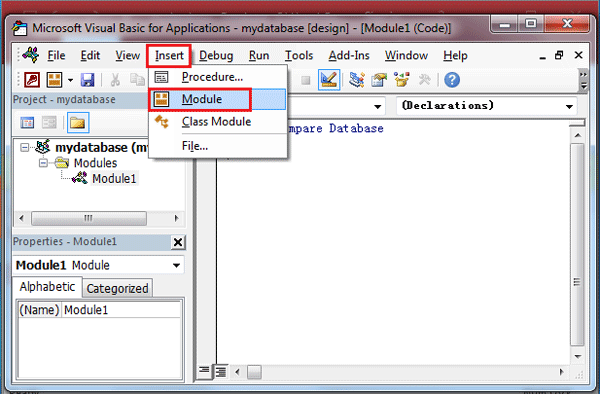This screenshot has height=394, width=600.
Task: Open Project Explorer toolbar icon
Action: 357,80
